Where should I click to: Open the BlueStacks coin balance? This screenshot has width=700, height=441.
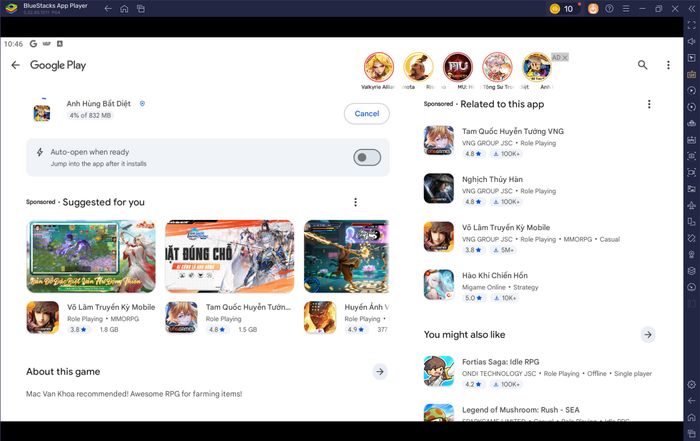coord(562,8)
